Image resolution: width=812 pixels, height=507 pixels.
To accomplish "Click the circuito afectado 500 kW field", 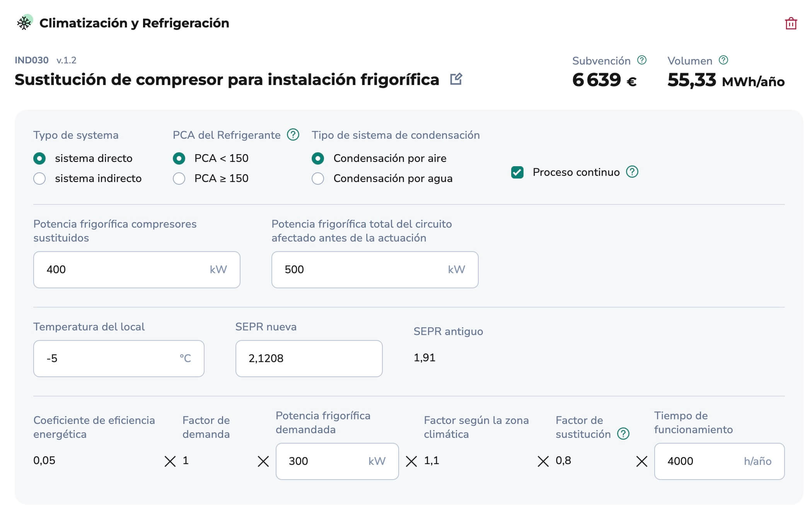I will [x=365, y=270].
